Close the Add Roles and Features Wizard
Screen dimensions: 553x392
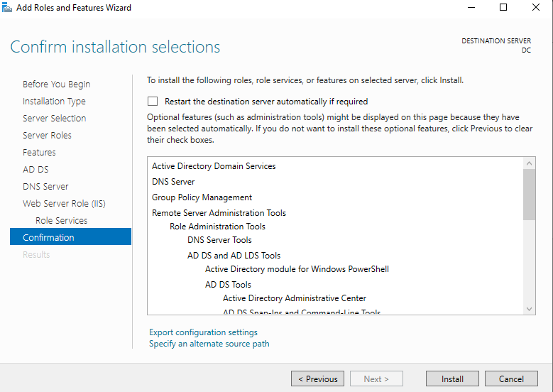(x=536, y=7)
